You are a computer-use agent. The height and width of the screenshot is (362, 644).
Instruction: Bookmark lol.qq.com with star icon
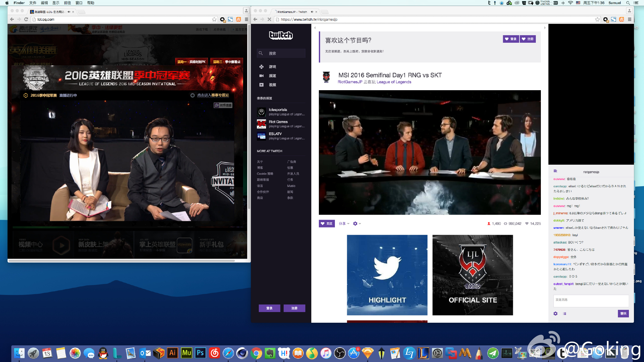[214, 19]
